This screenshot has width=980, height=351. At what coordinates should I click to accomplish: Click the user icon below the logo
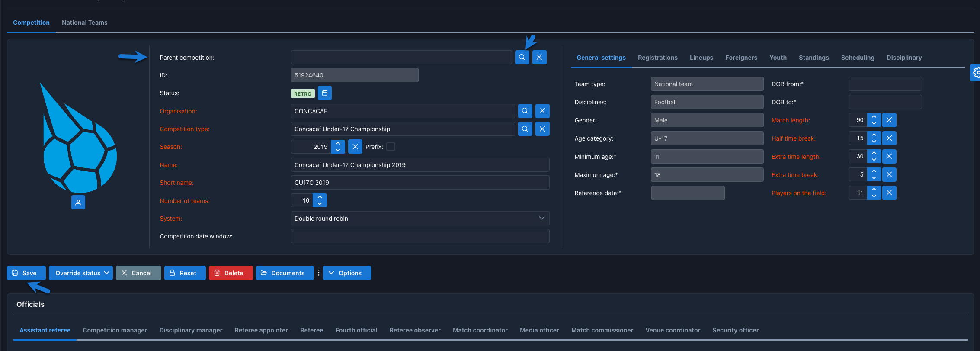click(x=78, y=202)
